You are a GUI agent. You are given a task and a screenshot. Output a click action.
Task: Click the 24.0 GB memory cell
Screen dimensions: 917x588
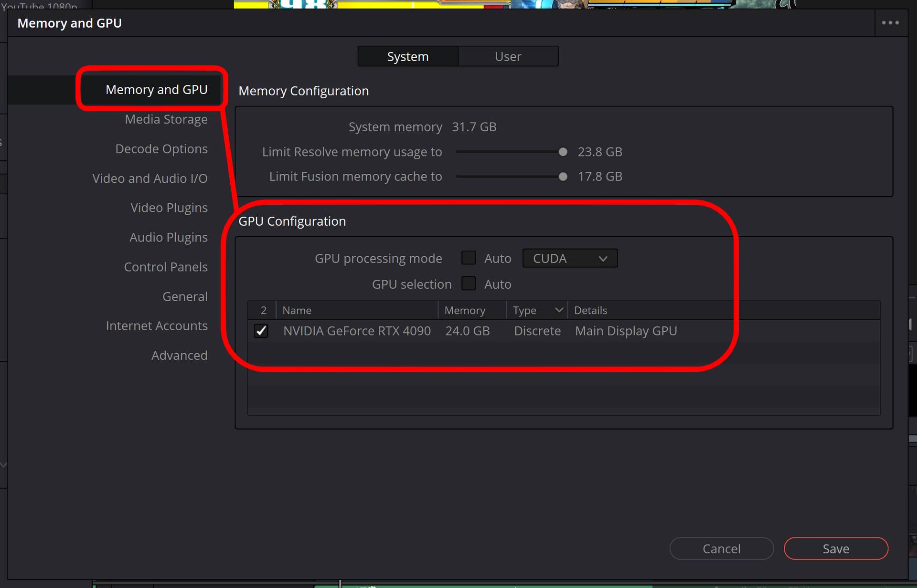468,331
